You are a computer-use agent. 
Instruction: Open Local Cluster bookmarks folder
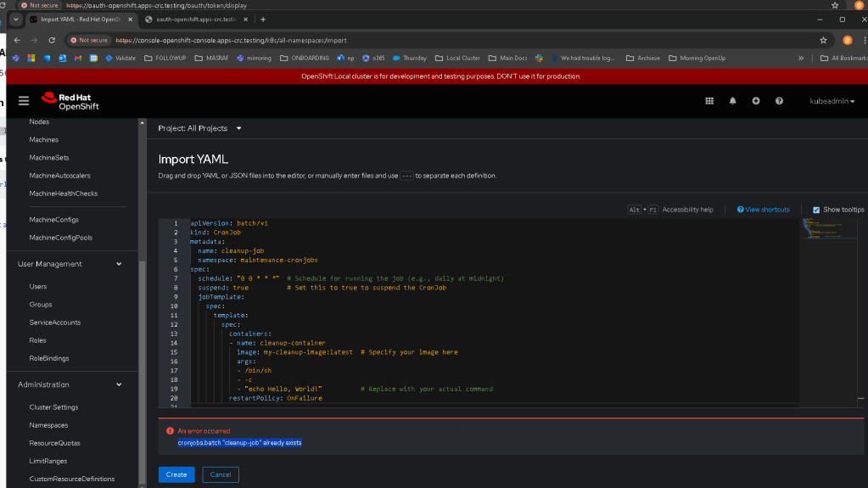tap(457, 59)
